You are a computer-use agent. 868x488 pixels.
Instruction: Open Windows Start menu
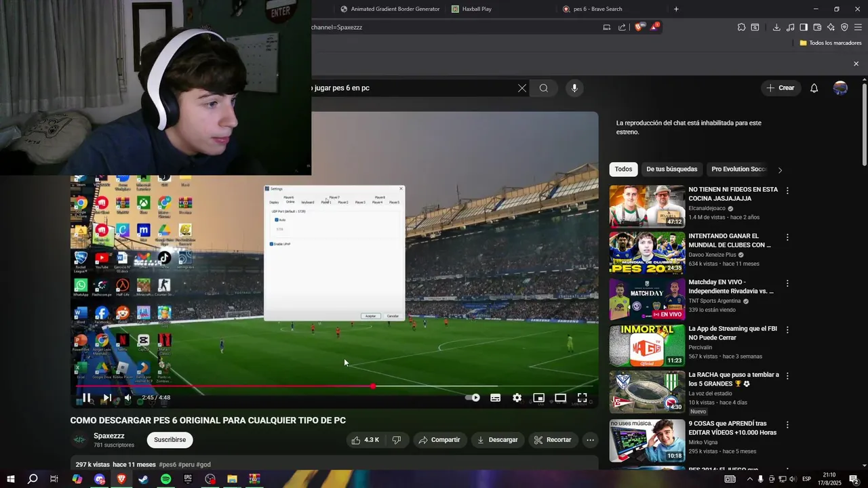[10, 479]
